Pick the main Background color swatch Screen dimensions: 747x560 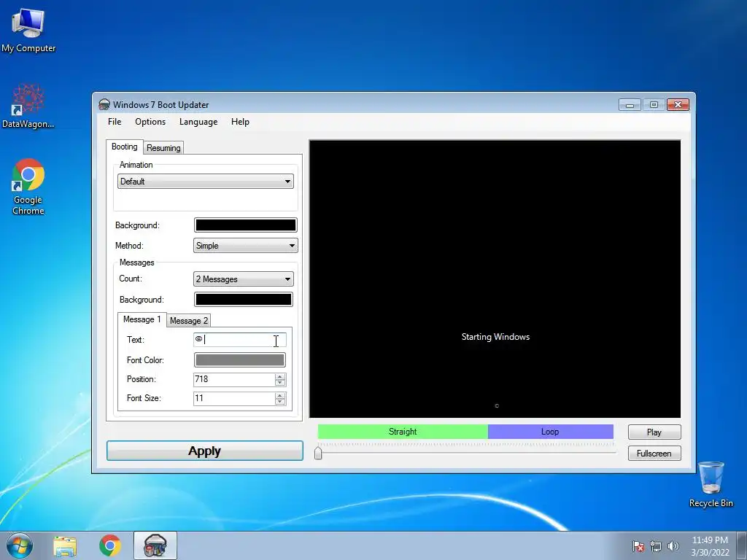[245, 225]
